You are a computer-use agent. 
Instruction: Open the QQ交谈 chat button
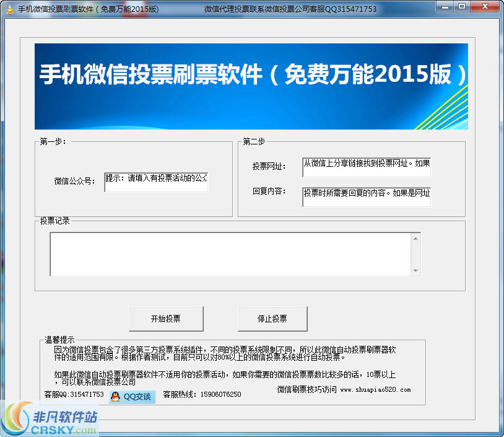click(x=132, y=397)
